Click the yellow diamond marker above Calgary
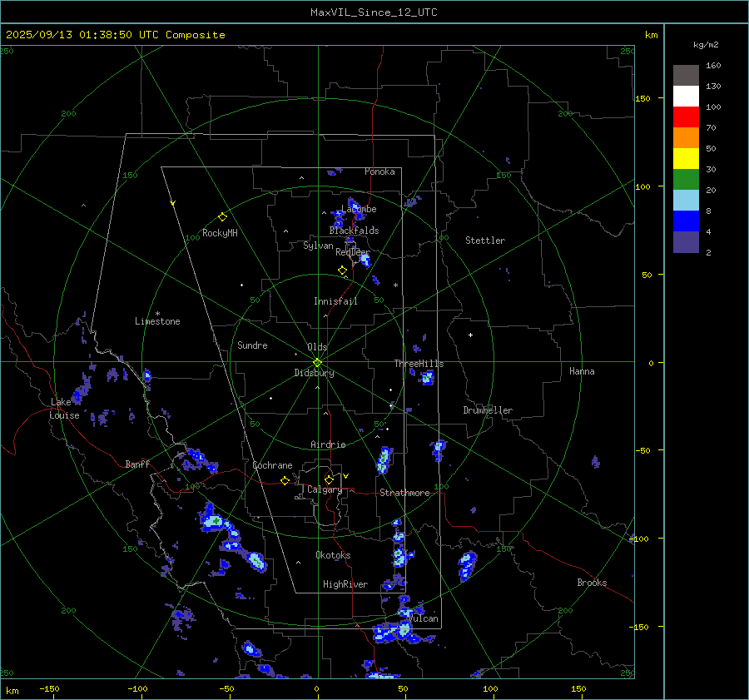749x700 pixels. [x=329, y=479]
